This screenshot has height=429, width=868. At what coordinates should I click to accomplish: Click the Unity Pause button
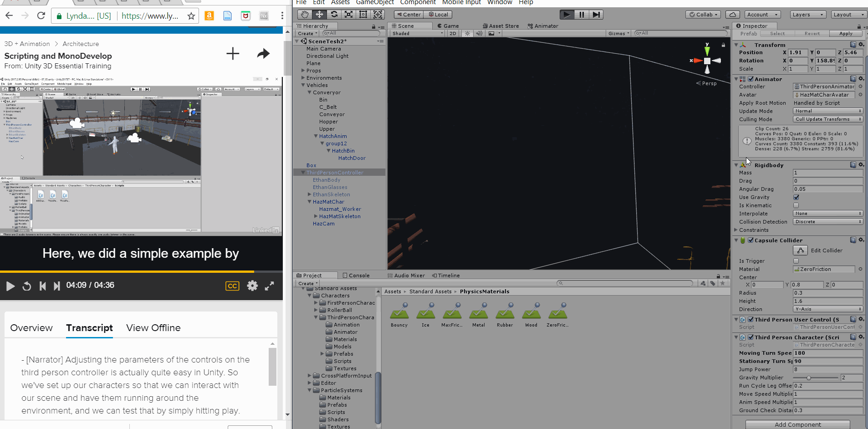(581, 15)
